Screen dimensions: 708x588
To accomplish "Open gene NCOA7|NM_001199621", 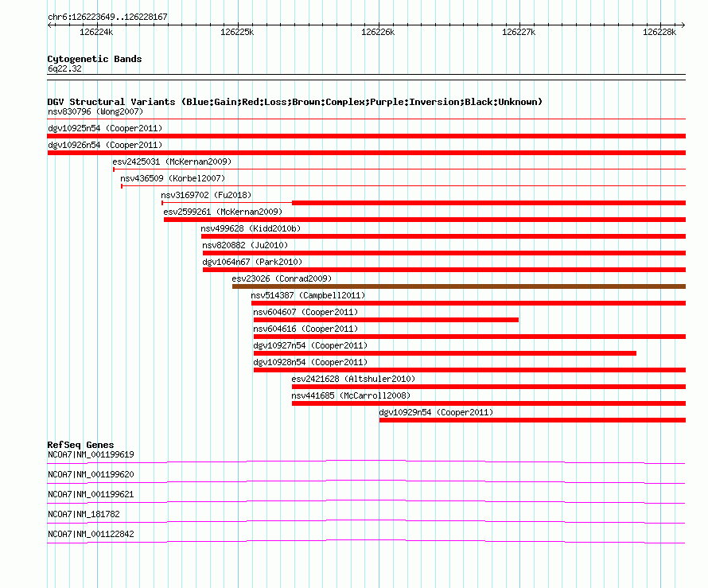I will coord(91,495).
